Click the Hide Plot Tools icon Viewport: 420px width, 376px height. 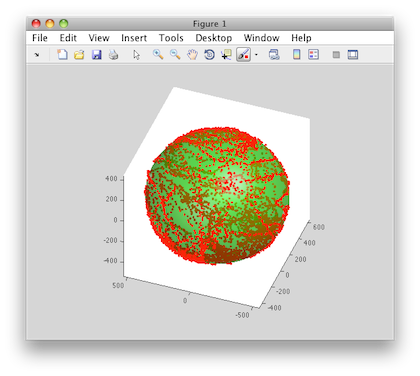pos(336,54)
